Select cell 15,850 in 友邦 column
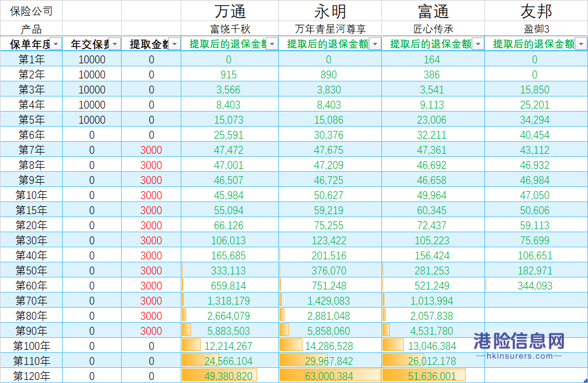Image resolution: width=588 pixels, height=383 pixels. pos(536,89)
